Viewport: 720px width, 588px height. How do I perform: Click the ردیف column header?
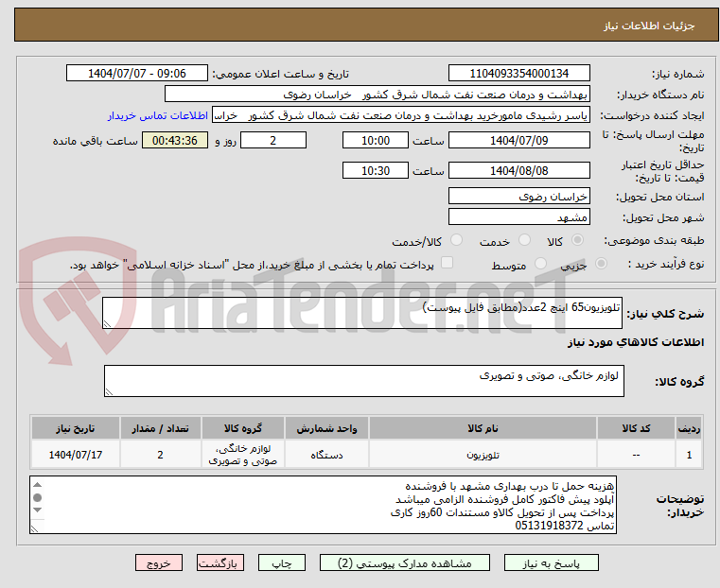tap(689, 428)
